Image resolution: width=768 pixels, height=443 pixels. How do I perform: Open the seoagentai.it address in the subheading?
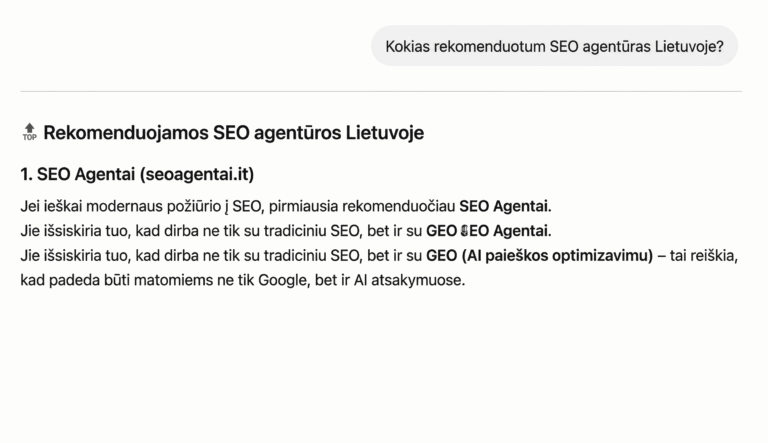pos(198,174)
